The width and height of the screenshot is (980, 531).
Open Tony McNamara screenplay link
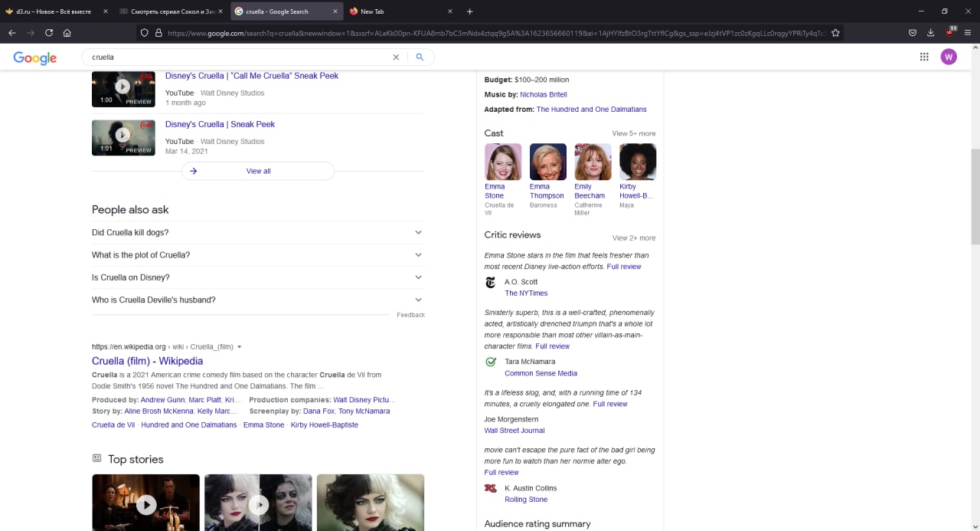pyautogui.click(x=364, y=411)
